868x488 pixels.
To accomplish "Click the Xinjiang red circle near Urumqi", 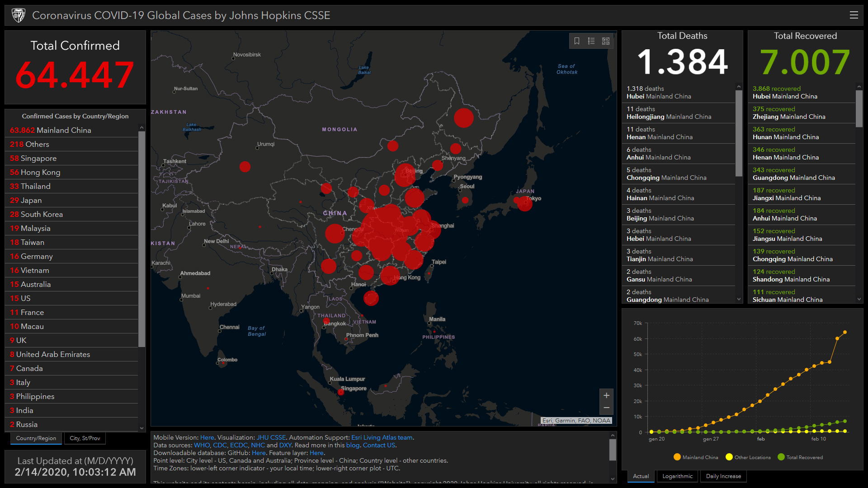I will click(245, 167).
